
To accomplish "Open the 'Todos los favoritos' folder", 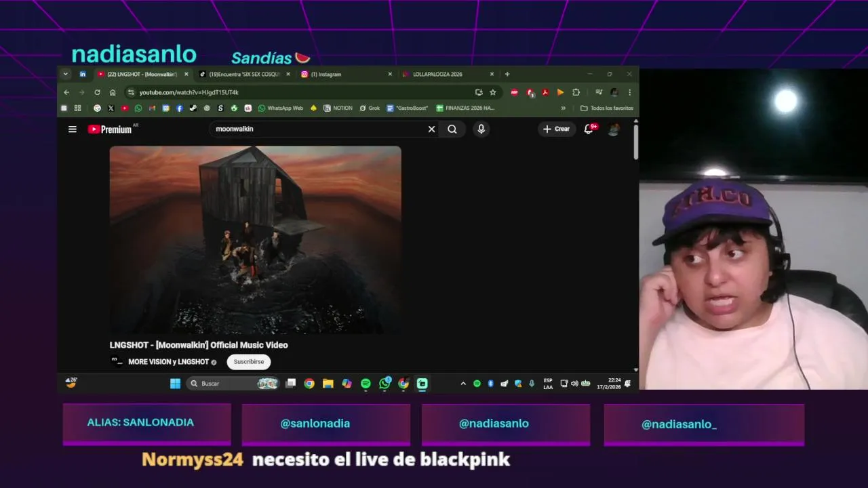I will 607,108.
